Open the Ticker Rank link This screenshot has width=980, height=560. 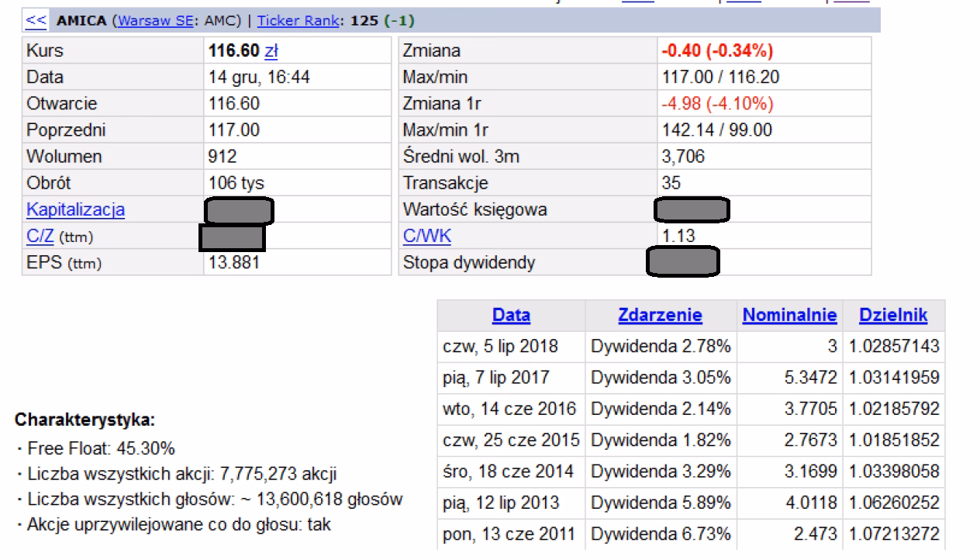(298, 21)
